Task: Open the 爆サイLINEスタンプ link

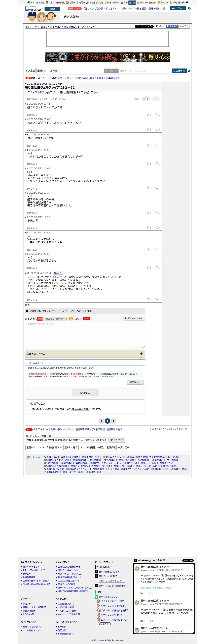Action: pos(108,597)
